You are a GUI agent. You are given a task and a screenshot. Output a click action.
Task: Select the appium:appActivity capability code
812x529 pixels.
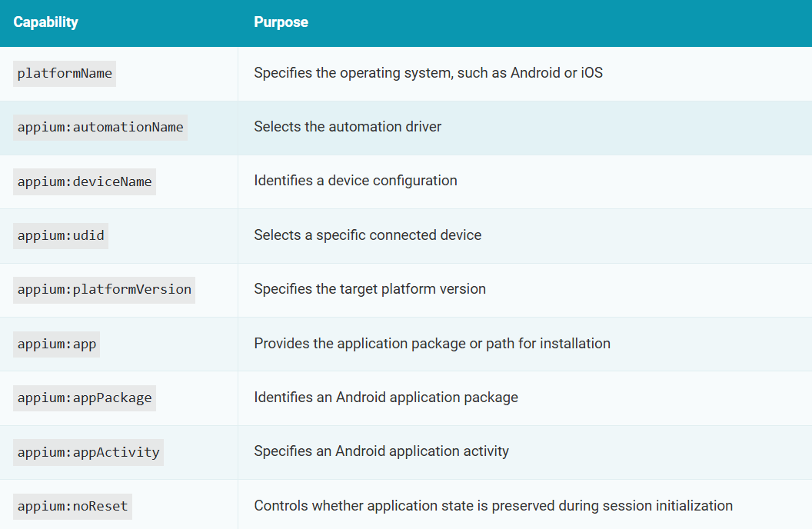tap(88, 452)
